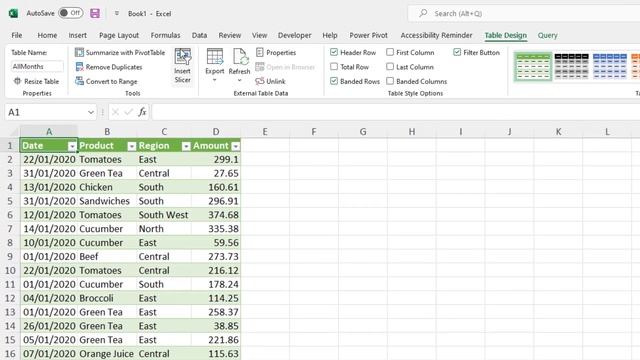Viewport: 640px width, 360px height.
Task: Open the Product column filter dropdown
Action: tap(131, 146)
